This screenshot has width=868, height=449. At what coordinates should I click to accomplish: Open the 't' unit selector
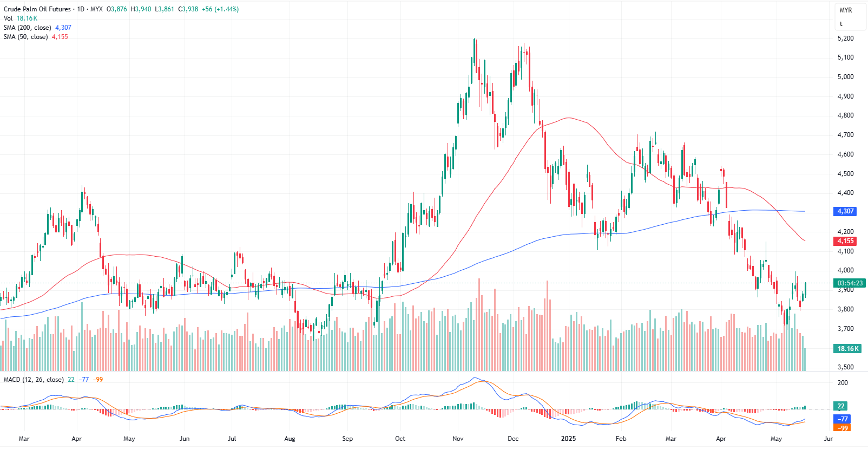(841, 24)
